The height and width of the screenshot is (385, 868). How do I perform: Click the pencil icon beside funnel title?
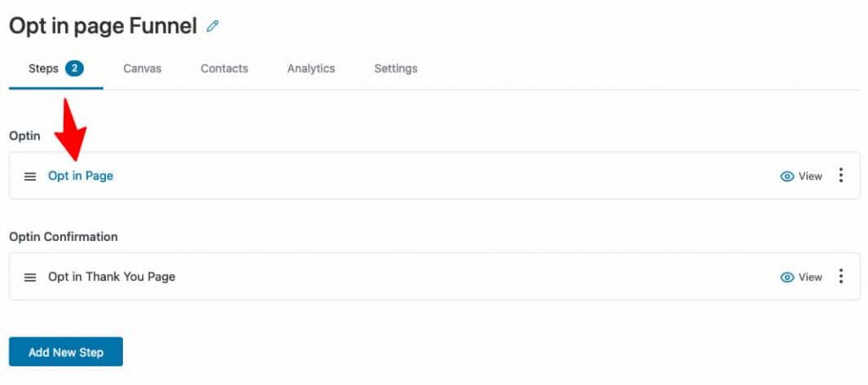(x=213, y=26)
